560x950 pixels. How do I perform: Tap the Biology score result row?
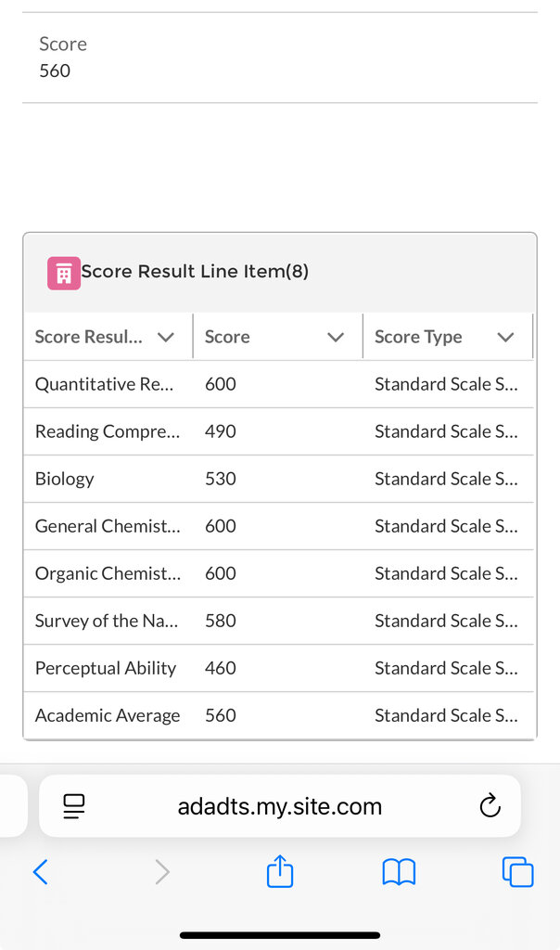click(65, 479)
